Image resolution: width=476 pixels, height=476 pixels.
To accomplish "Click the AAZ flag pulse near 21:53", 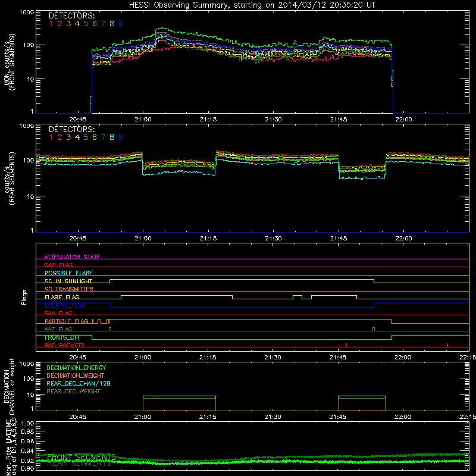I will click(x=374, y=330).
